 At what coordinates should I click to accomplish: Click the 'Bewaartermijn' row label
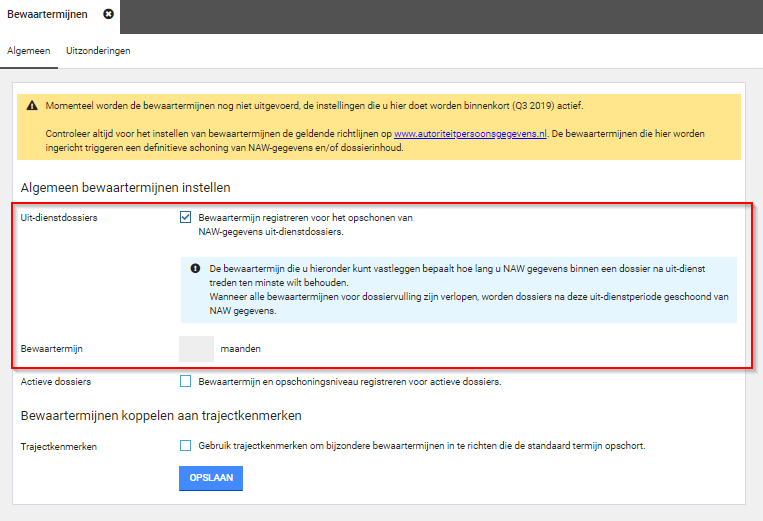coord(51,349)
